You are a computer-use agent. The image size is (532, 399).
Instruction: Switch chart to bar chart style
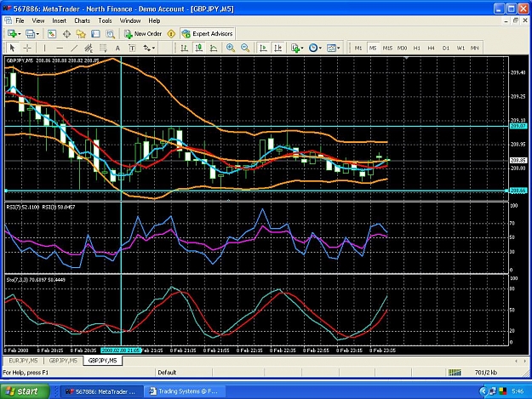[x=184, y=48]
